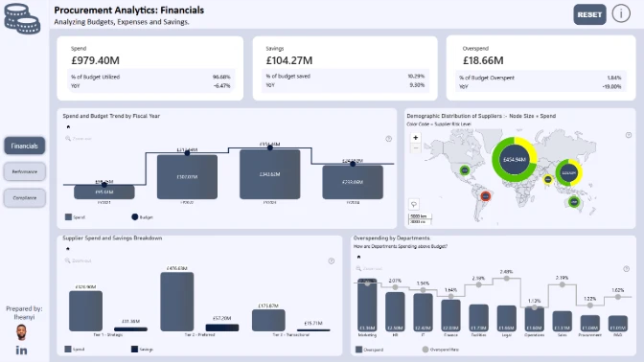This screenshot has width=644, height=362.
Task: Select the East Asia donut node on map
Action: (569, 172)
